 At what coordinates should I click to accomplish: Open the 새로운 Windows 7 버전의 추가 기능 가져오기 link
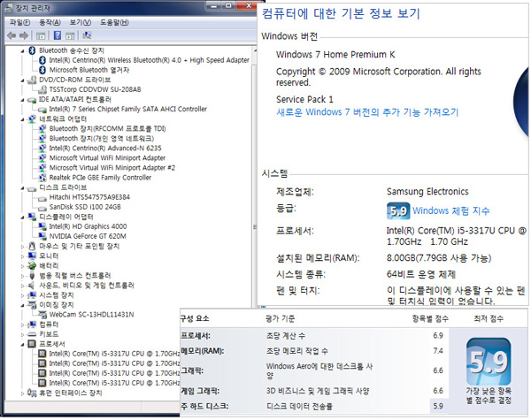(367, 112)
